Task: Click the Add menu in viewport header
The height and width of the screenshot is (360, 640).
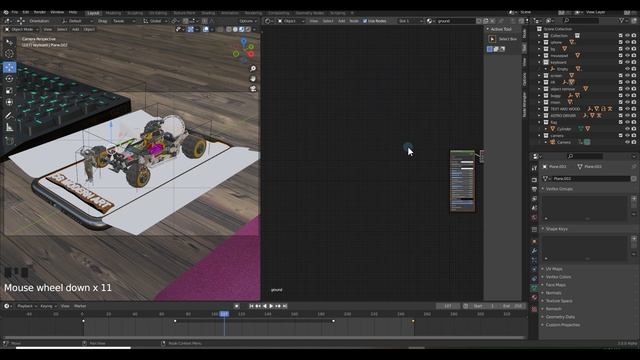Action: [x=76, y=29]
